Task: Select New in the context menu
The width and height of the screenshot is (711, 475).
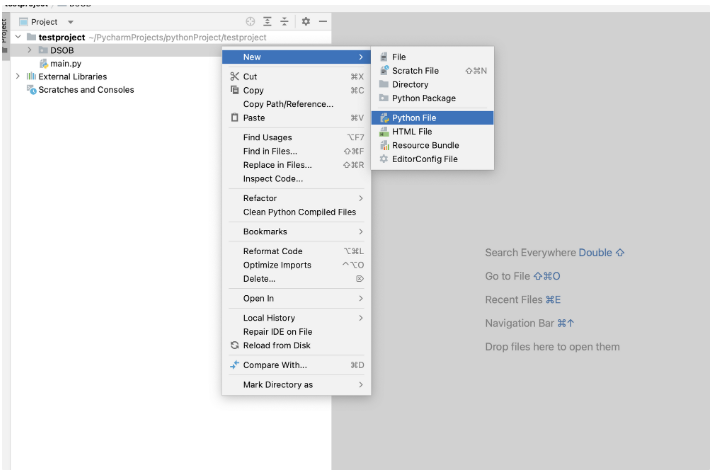Action: (297, 57)
